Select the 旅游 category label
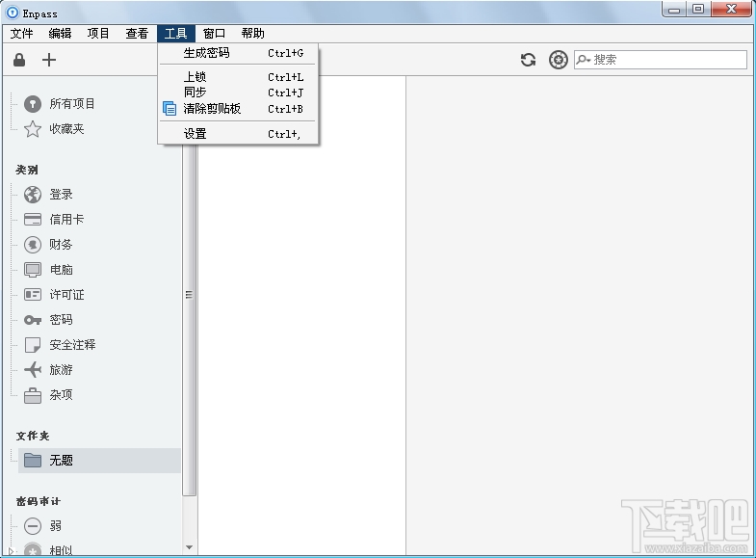The image size is (756, 558). coord(62,370)
